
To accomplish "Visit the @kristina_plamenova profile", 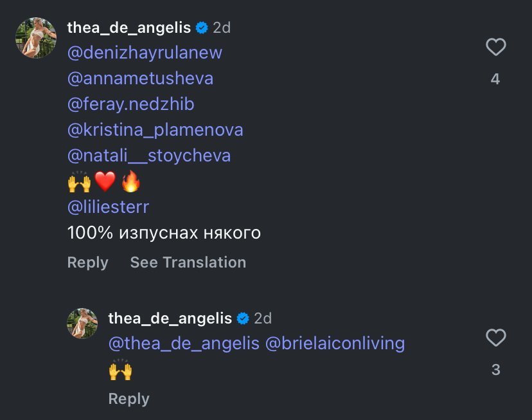I will pyautogui.click(x=155, y=130).
